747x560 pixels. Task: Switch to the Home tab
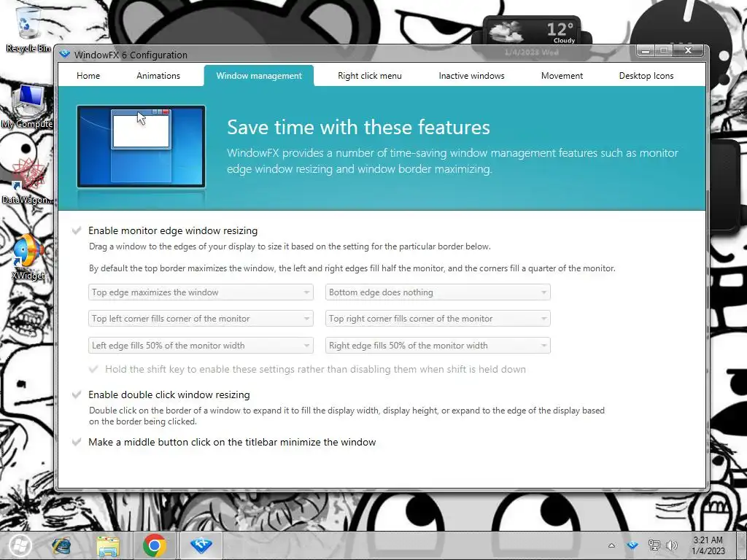click(x=88, y=76)
